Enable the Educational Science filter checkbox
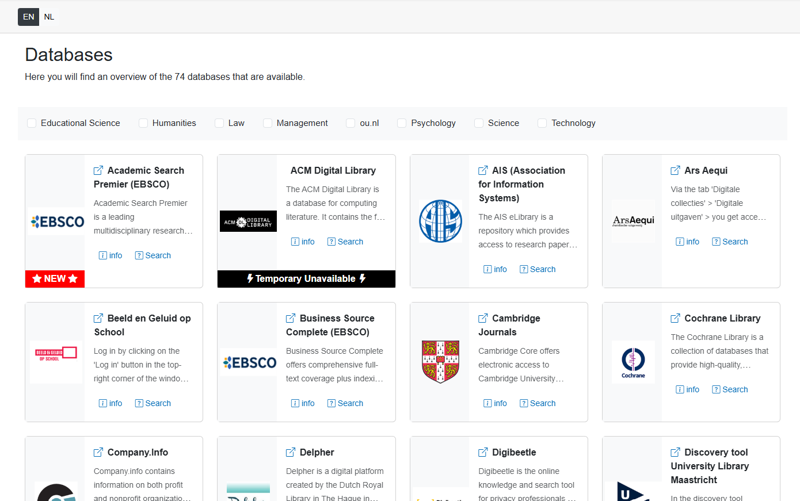The image size is (800, 501). point(32,123)
